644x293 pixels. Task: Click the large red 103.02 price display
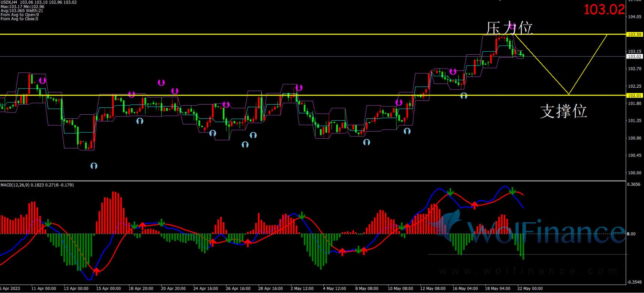click(604, 10)
